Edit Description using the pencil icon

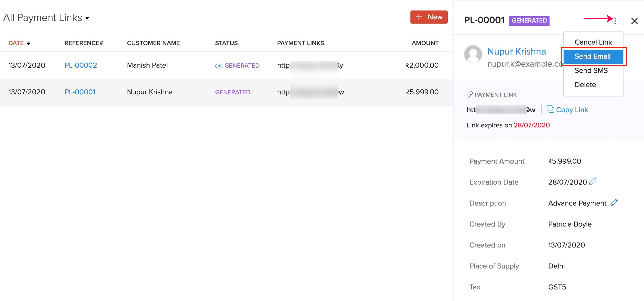[x=614, y=202]
